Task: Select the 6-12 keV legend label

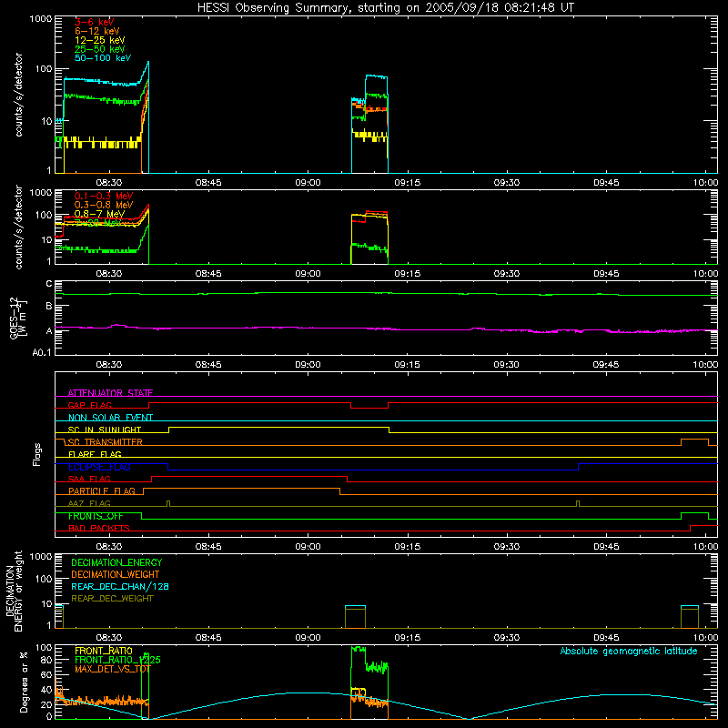Action: [96, 31]
